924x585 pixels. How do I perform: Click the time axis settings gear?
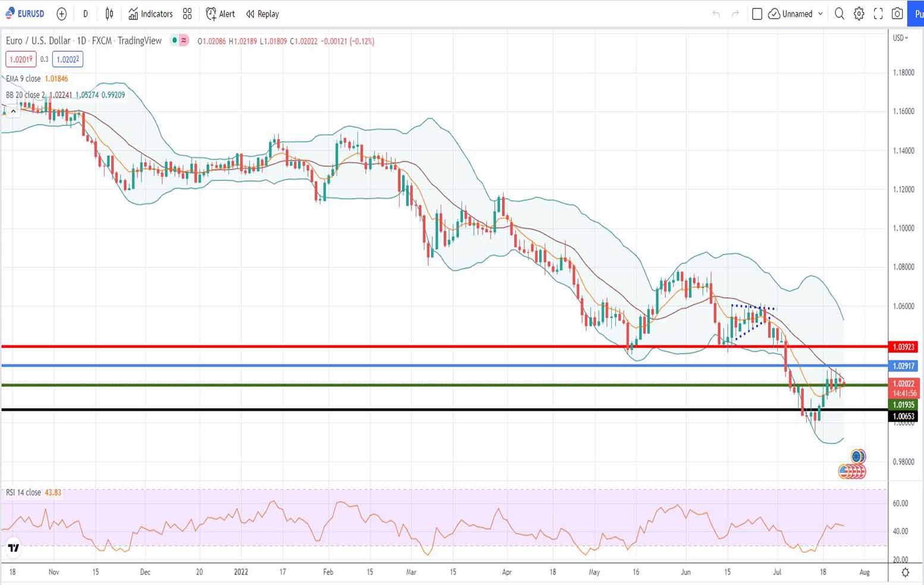(x=905, y=572)
